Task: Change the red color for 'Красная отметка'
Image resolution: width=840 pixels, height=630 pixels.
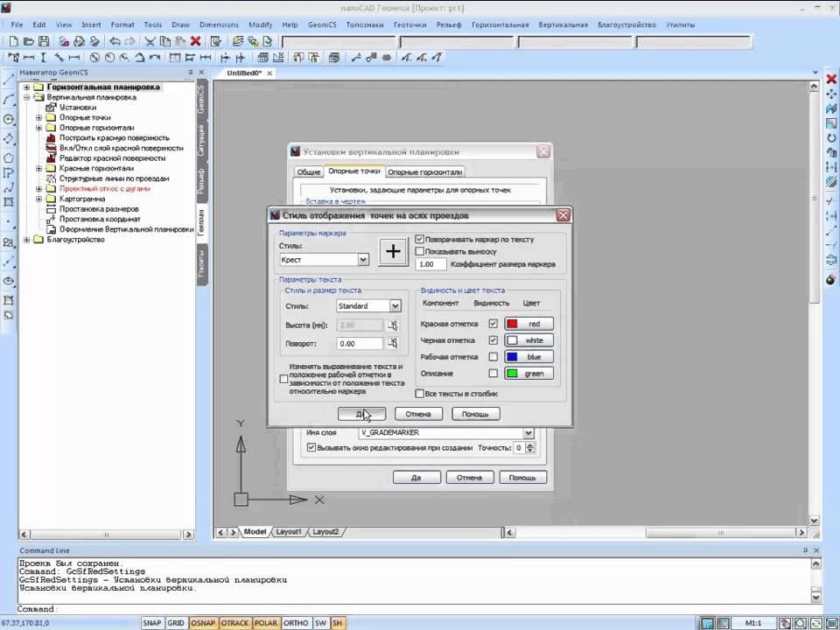Action: [x=528, y=324]
